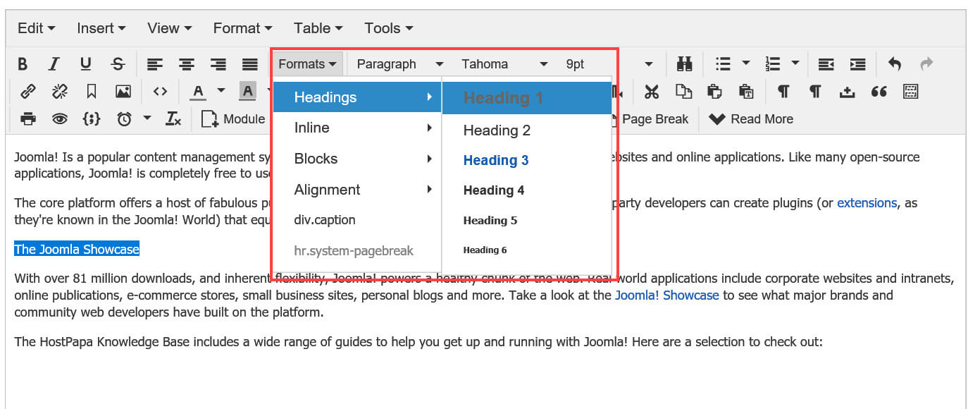Open the Edit menu

click(36, 28)
